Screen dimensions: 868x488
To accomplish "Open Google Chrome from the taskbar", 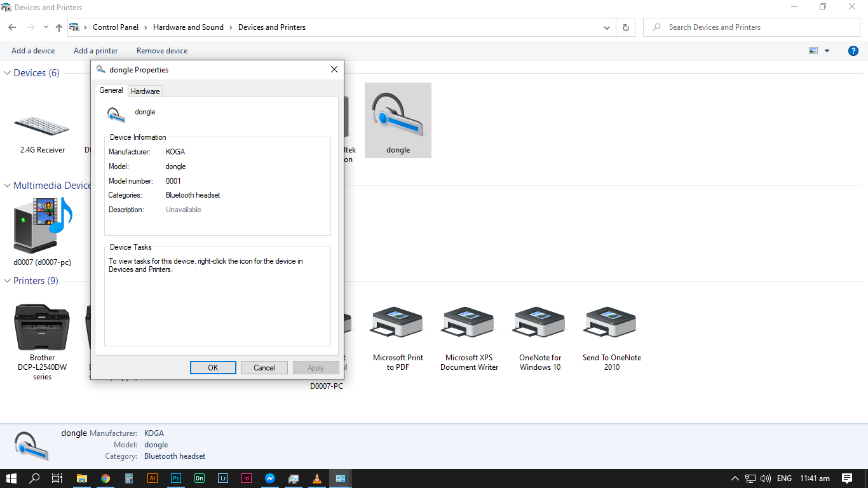I will pyautogui.click(x=105, y=478).
